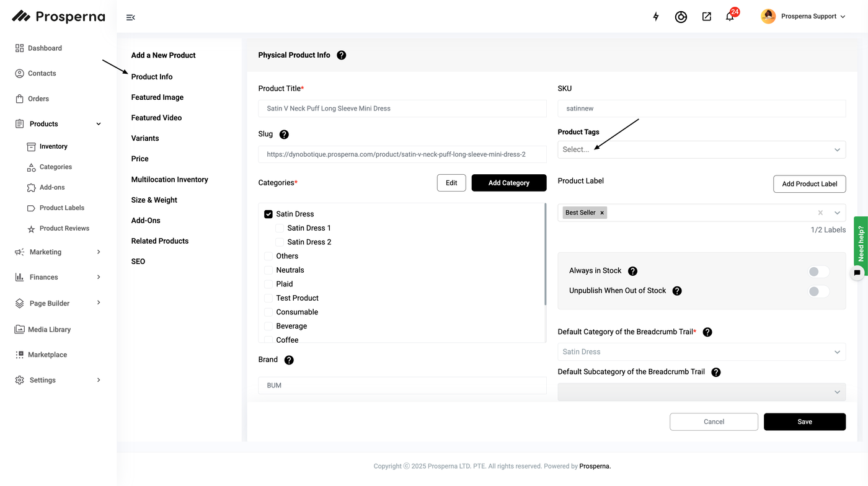868x486 pixels.
Task: Toggle Unpublish When Out of Stock
Action: pos(818,291)
